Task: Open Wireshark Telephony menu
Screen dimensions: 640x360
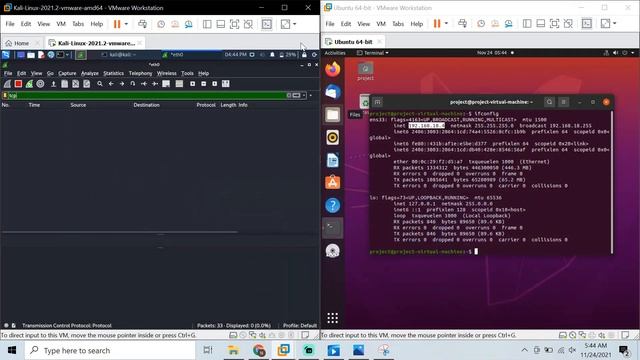Action: (x=140, y=73)
